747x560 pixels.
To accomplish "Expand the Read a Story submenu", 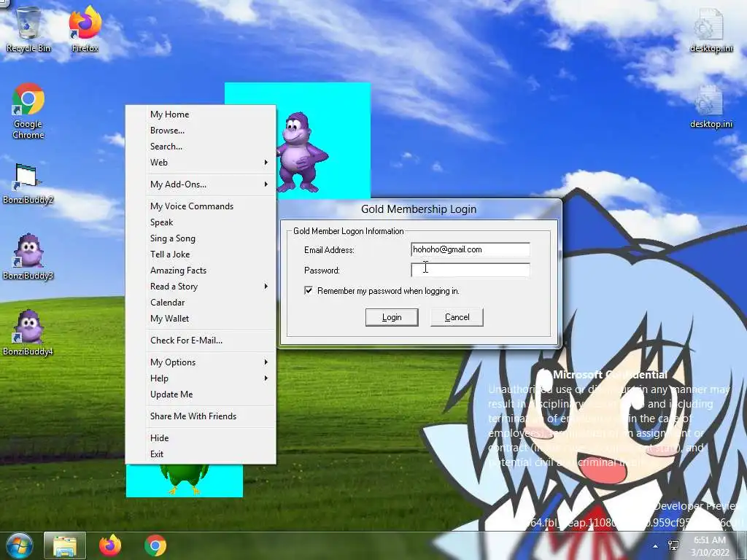I will [x=209, y=286].
